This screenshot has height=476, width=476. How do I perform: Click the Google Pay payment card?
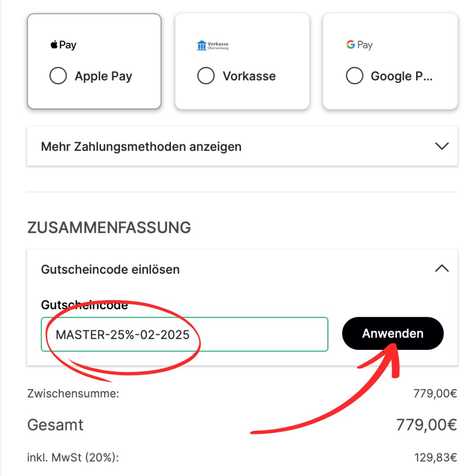[x=390, y=61]
